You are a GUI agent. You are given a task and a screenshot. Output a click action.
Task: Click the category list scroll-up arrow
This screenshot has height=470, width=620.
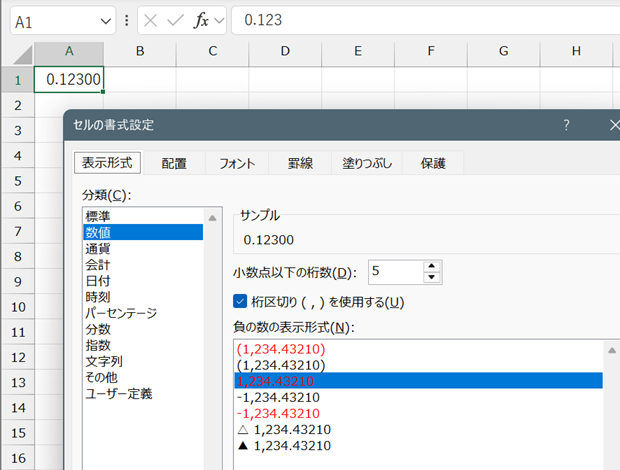coord(213,218)
